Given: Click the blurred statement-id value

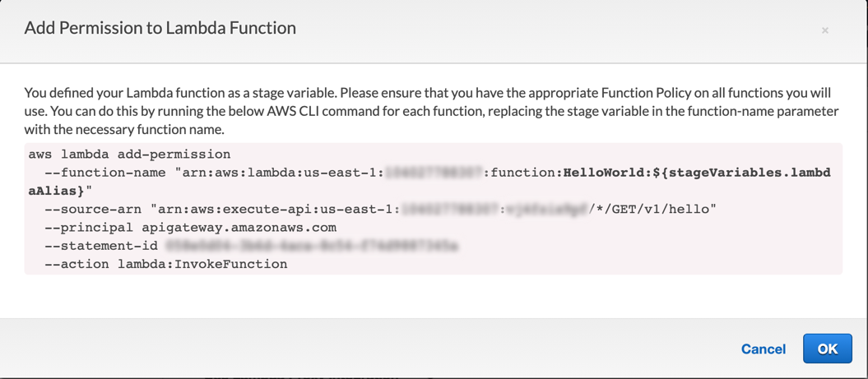Looking at the screenshot, I should coord(311,246).
